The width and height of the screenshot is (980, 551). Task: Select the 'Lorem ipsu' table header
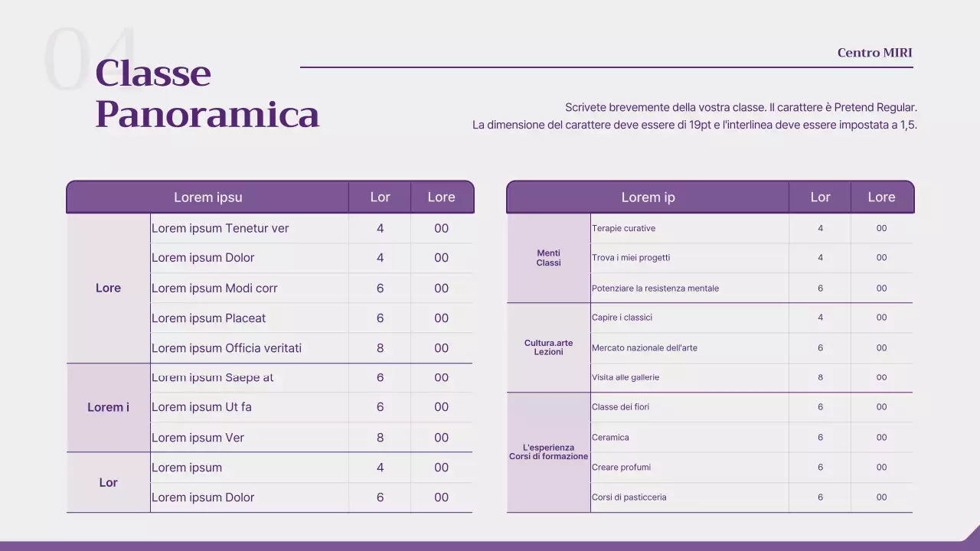(x=207, y=197)
